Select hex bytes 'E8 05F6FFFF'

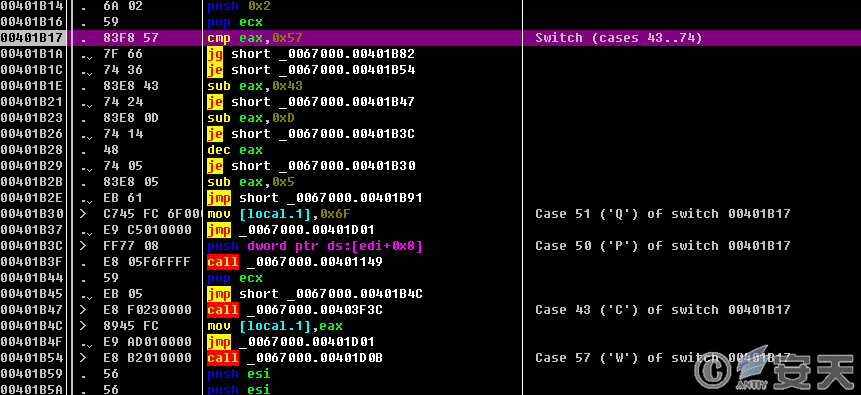pos(147,262)
